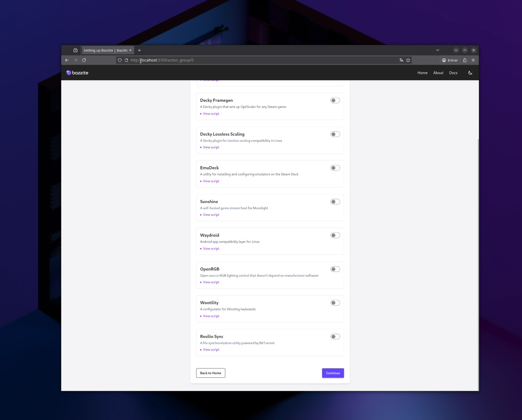Navigate back with the back arrow

point(67,60)
